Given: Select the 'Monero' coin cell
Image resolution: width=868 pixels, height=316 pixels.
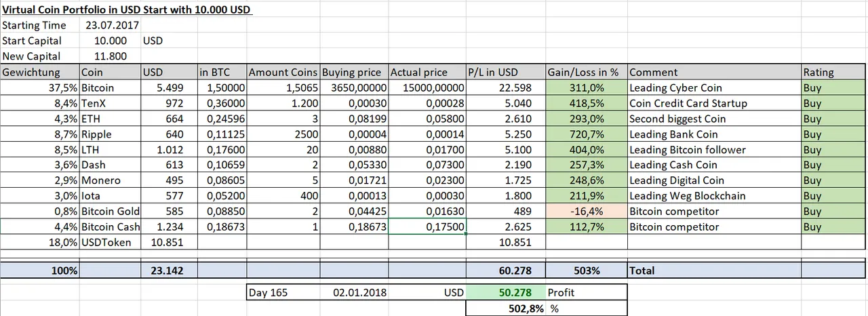Looking at the screenshot, I should pos(110,180).
